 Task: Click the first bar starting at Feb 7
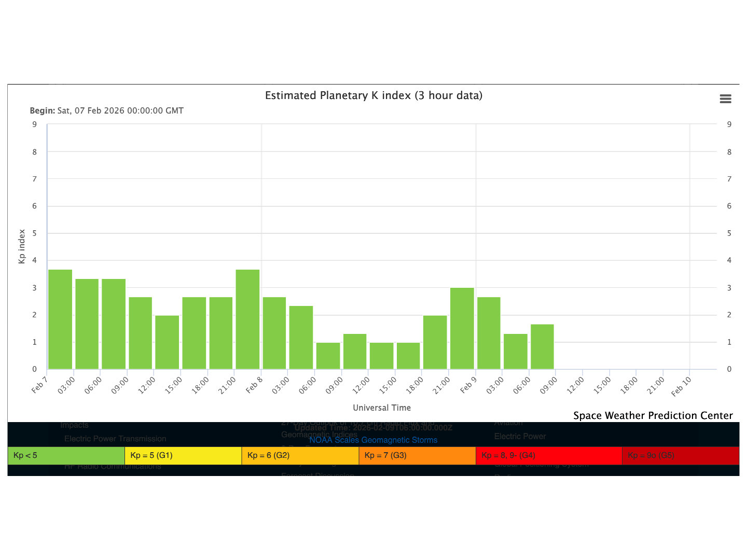click(60, 319)
